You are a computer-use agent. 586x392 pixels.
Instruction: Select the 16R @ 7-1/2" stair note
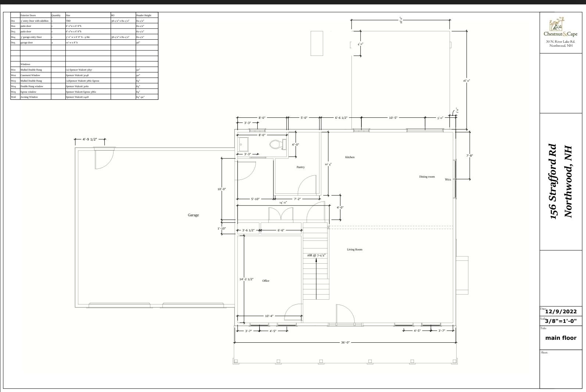[316, 255]
